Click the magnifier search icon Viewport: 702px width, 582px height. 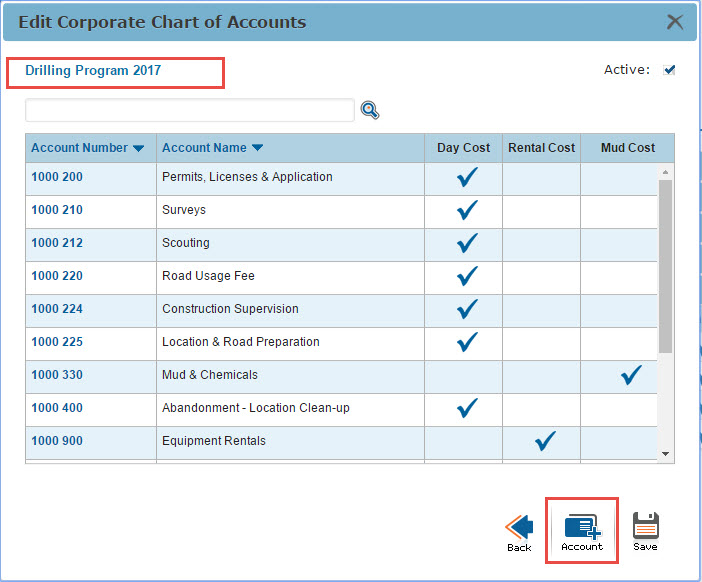(x=370, y=111)
